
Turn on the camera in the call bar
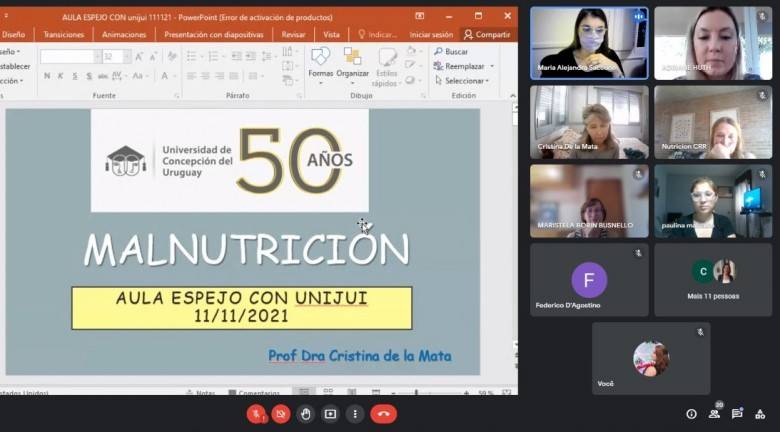pos(281,414)
